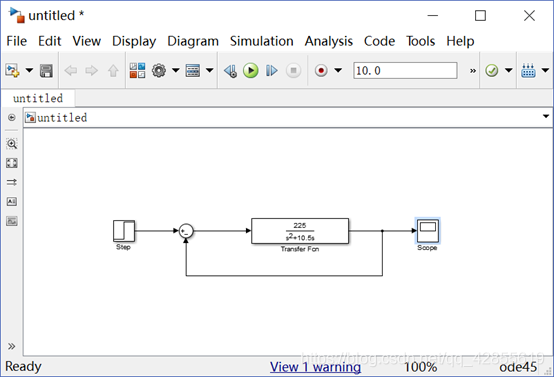Click the Stop simulation button
Viewport: 554px width, 377px height.
click(x=293, y=71)
